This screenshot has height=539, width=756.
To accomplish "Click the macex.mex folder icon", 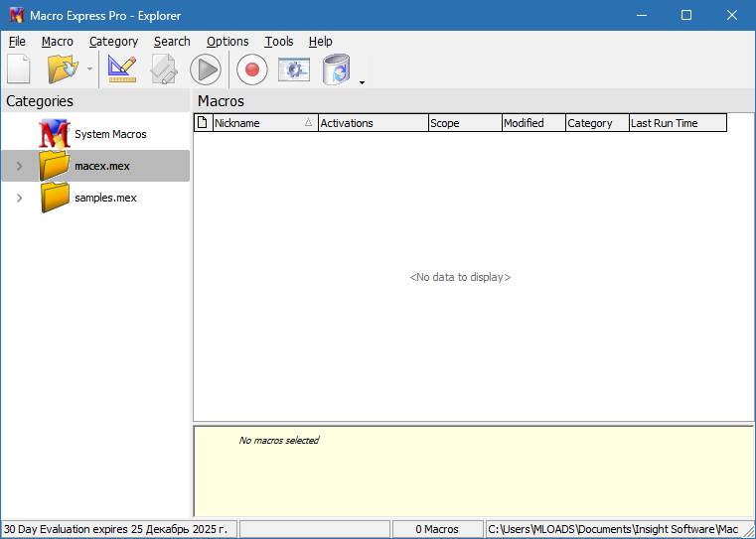I will [x=55, y=166].
